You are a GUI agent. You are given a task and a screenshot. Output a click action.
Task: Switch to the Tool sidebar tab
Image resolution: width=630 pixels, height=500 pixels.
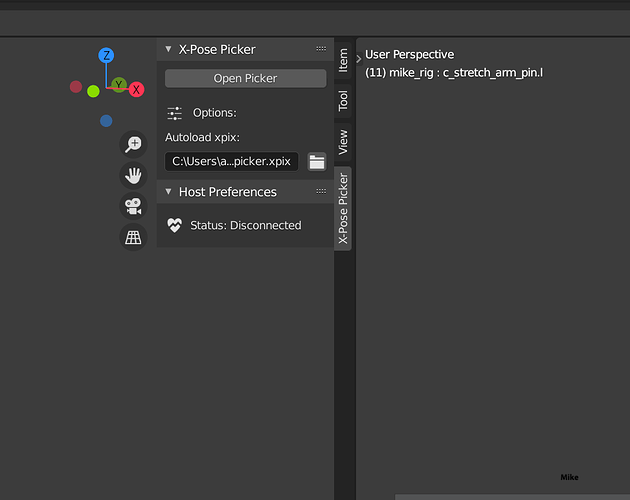coord(343,100)
